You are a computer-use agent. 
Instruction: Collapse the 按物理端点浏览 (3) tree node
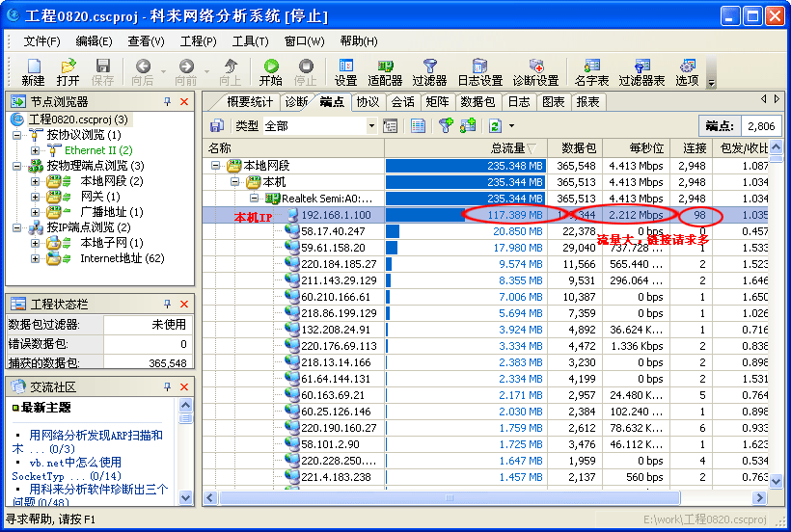(x=16, y=166)
